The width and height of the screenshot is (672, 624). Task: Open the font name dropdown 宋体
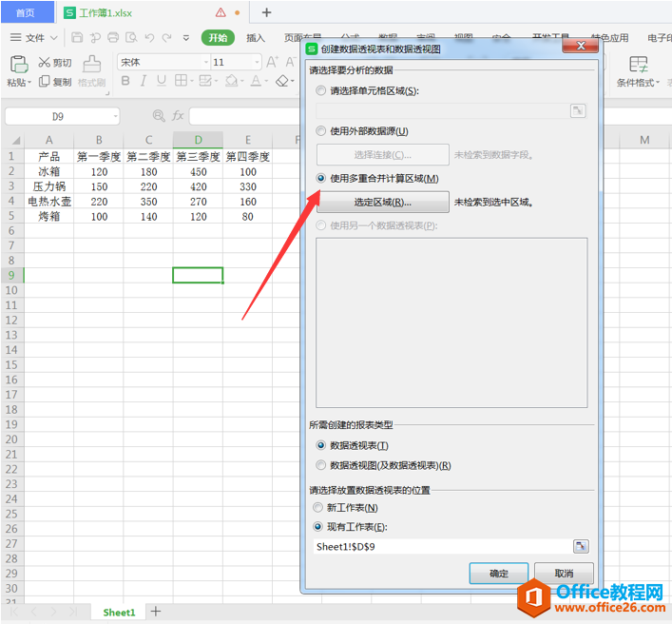(206, 63)
